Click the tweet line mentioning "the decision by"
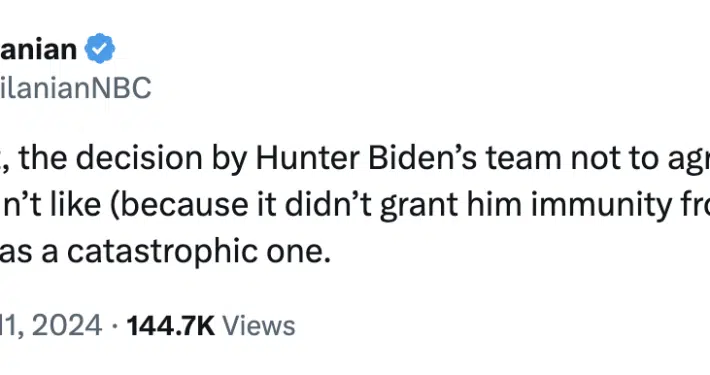 (355, 159)
